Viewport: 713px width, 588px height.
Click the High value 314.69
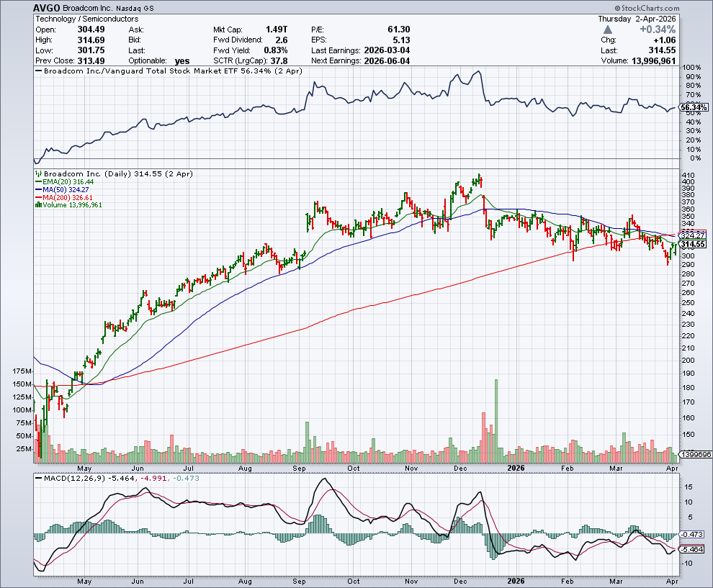tap(91, 40)
